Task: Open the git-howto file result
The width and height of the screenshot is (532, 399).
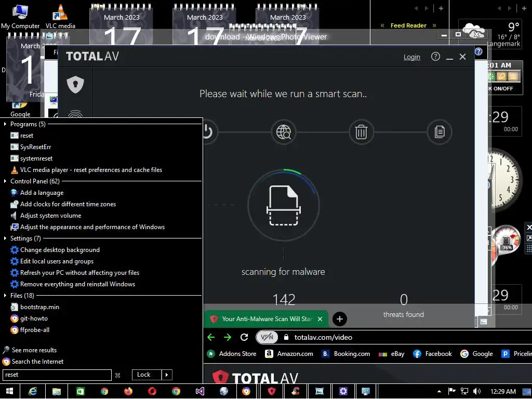Action: pos(29,318)
